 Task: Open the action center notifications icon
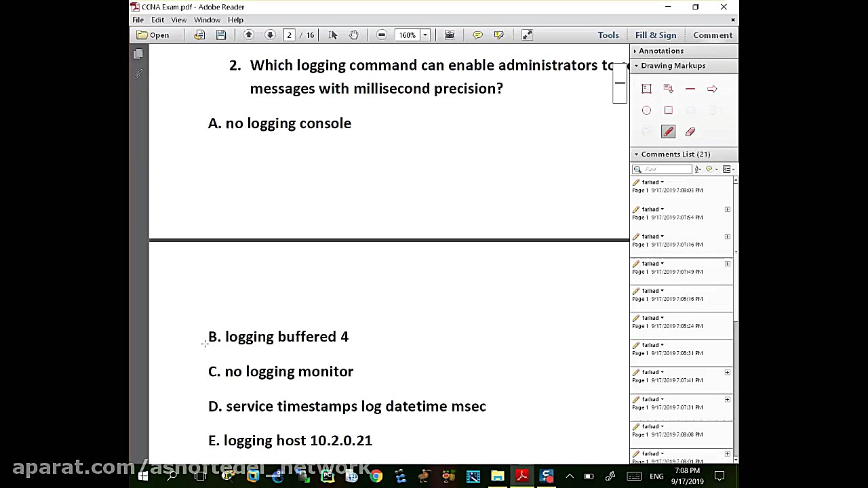click(720, 476)
